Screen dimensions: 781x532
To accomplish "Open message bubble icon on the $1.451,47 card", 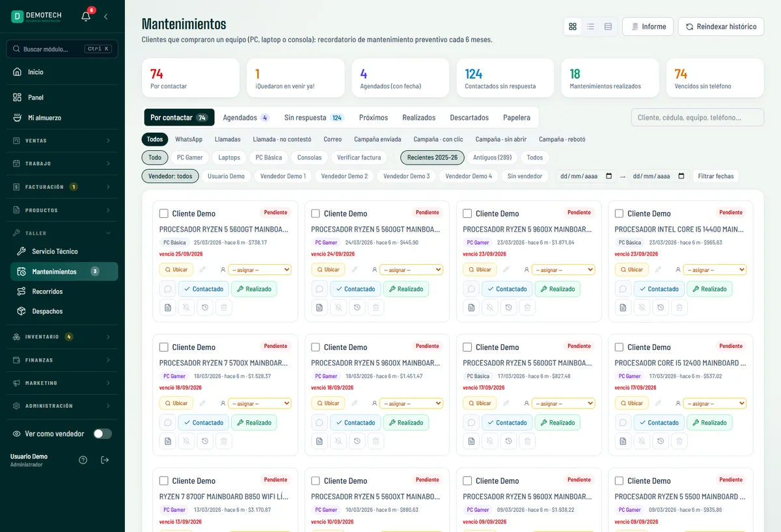I will point(319,423).
